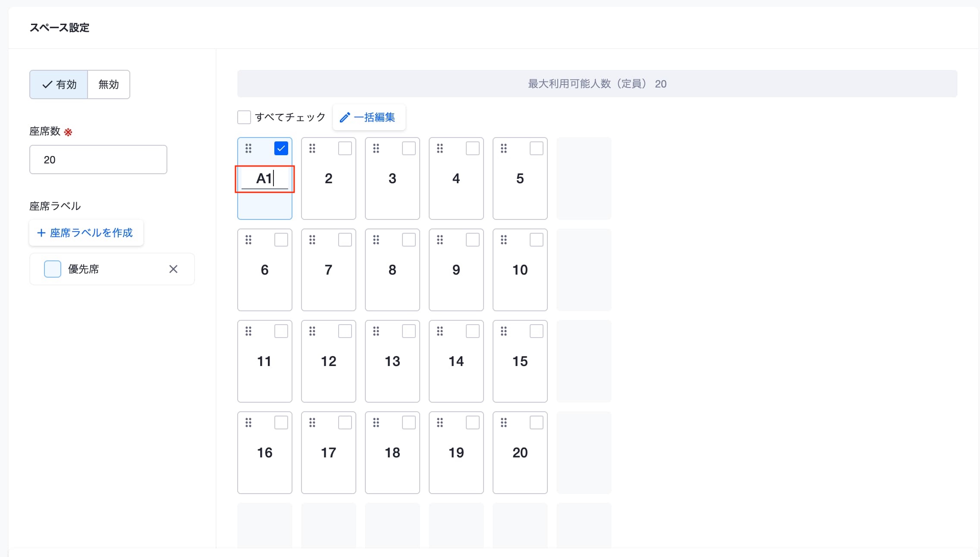Click the A1 seat name input
The width and height of the screenshot is (980, 557).
265,178
